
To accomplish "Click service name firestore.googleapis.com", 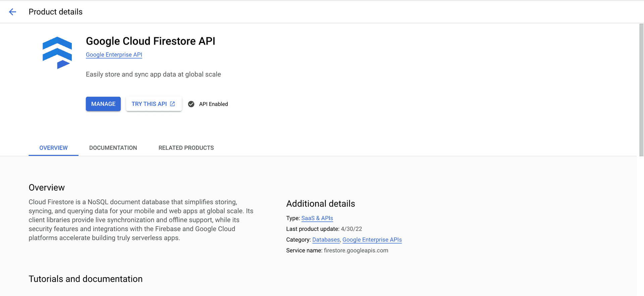I will tap(356, 250).
